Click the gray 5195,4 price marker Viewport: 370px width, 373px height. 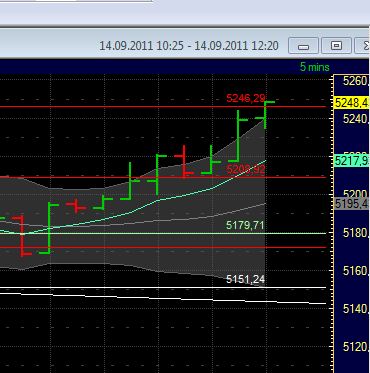coord(352,203)
